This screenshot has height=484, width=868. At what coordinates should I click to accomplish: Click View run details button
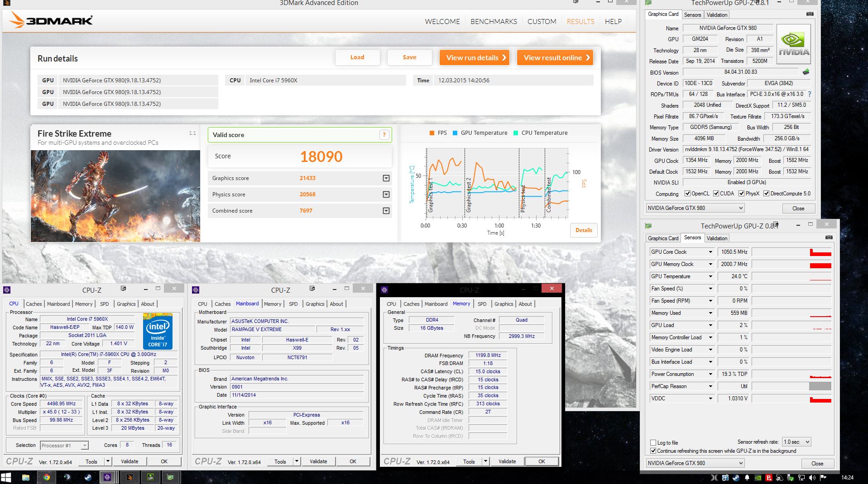tap(475, 57)
